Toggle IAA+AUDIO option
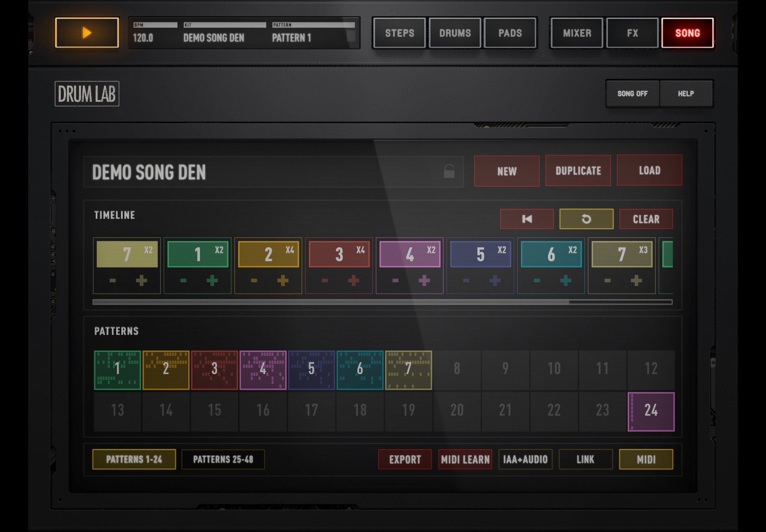 (525, 459)
